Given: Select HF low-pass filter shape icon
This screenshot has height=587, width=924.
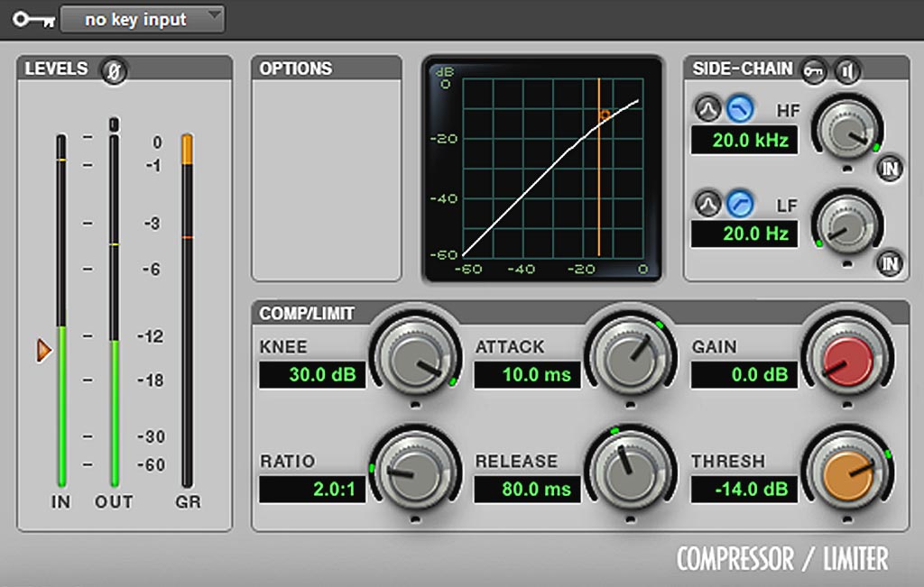Looking at the screenshot, I should pyautogui.click(x=740, y=109).
